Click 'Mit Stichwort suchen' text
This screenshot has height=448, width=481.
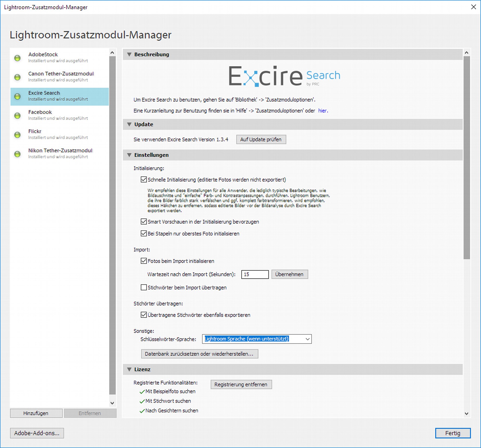click(x=168, y=401)
